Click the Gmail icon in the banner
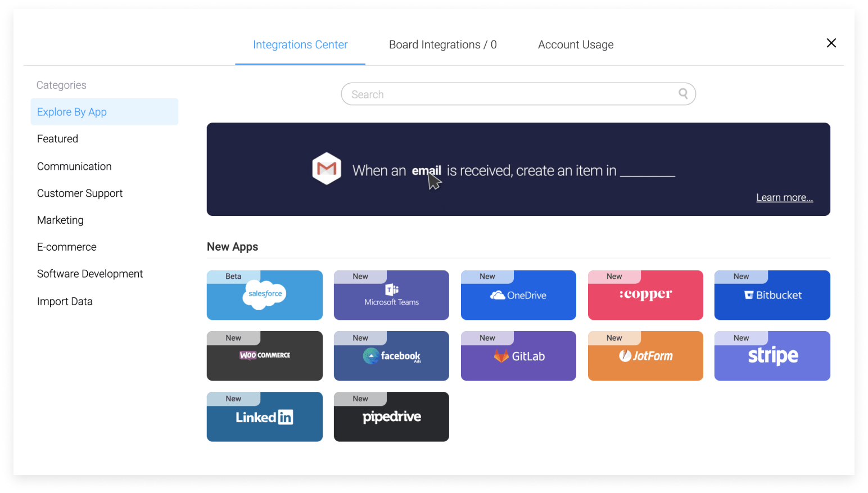 point(327,169)
